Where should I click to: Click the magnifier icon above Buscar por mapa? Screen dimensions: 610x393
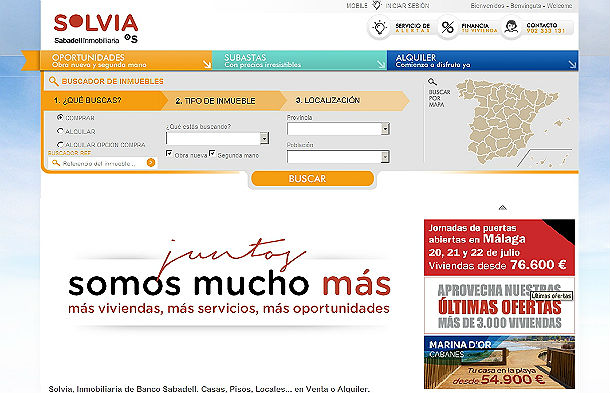[432, 82]
